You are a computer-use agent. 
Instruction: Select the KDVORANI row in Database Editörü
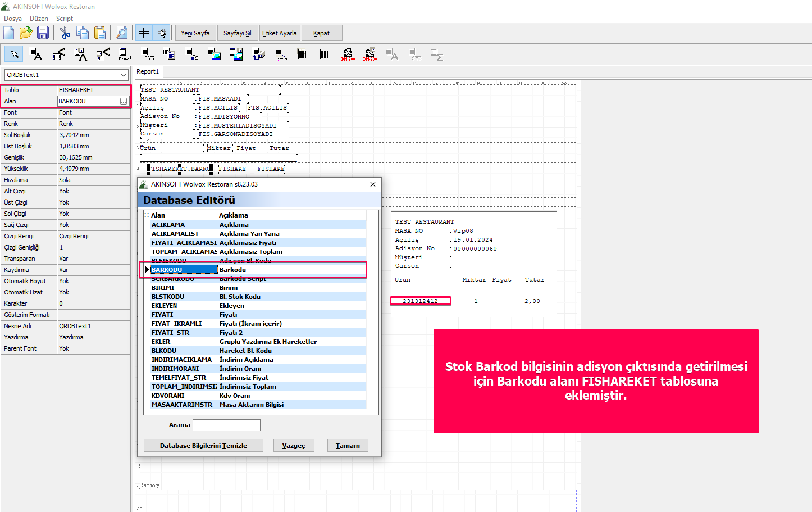point(258,396)
